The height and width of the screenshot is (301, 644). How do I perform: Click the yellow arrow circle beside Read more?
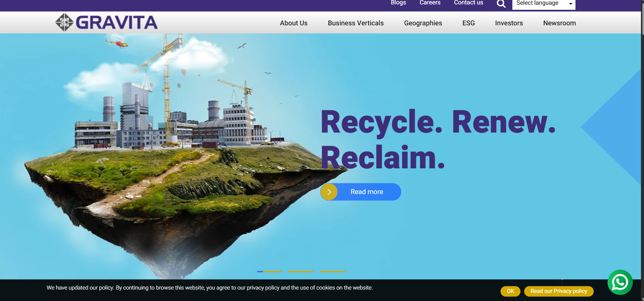point(329,192)
